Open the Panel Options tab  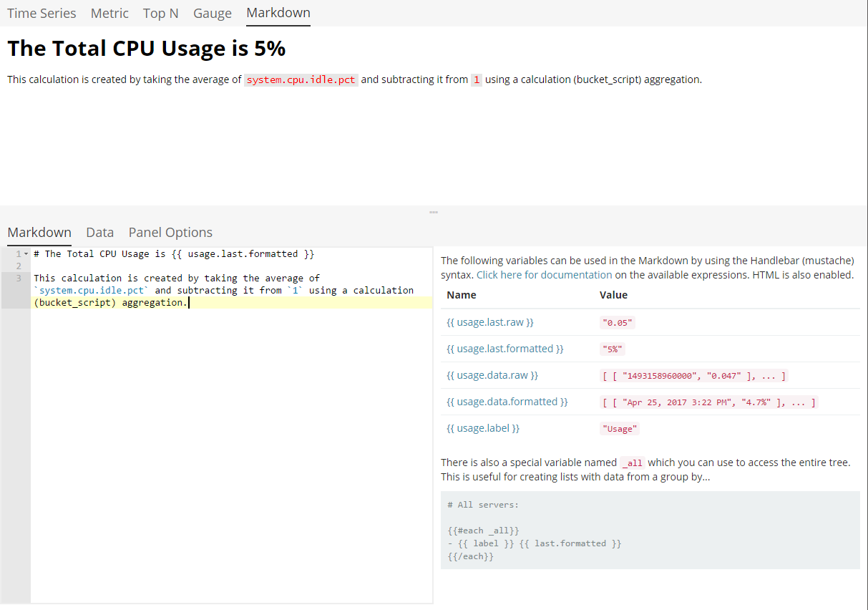(170, 232)
